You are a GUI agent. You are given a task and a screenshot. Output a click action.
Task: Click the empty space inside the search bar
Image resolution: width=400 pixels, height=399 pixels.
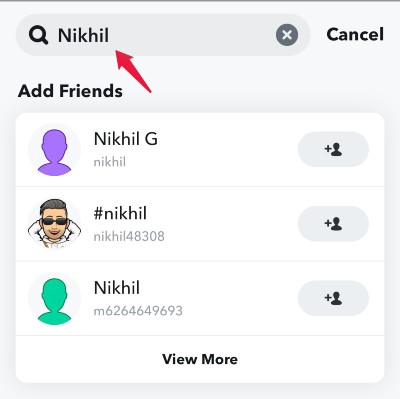192,35
